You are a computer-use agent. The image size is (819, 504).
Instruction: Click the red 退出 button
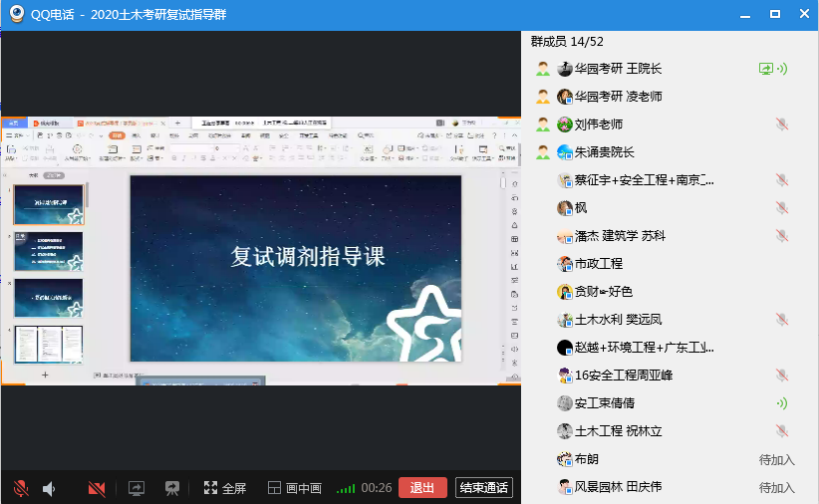[x=422, y=488]
